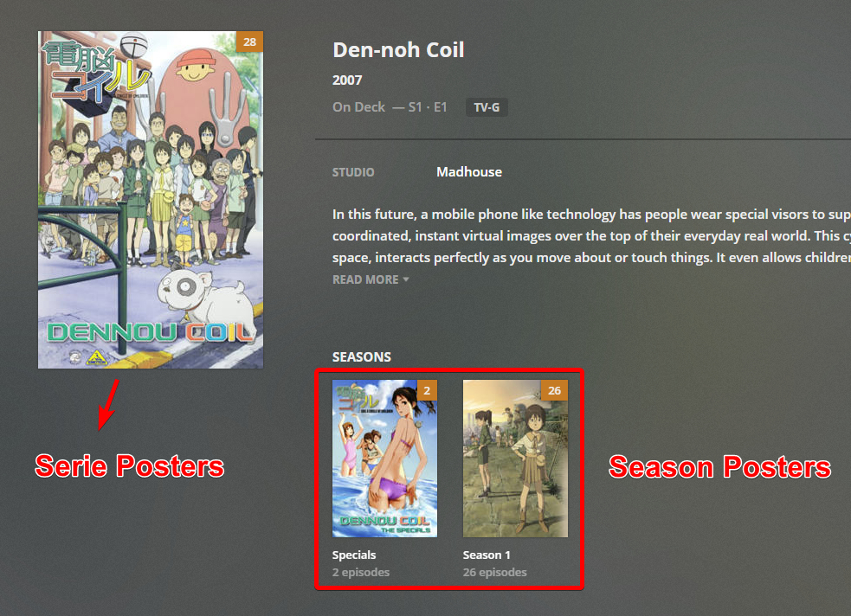The image size is (851, 616).
Task: Select the Madhouse studio link
Action: pos(469,172)
